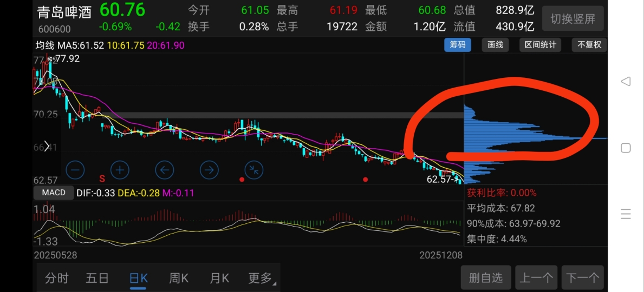The width and height of the screenshot is (644, 292).
Task: Tap the 青岛啤酒 stock name
Action: tap(64, 13)
